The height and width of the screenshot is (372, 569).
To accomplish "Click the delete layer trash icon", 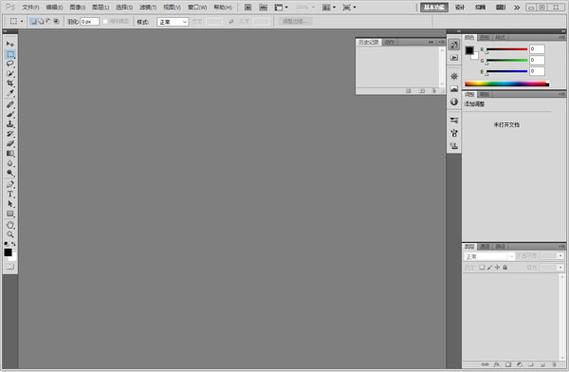I will [x=554, y=364].
